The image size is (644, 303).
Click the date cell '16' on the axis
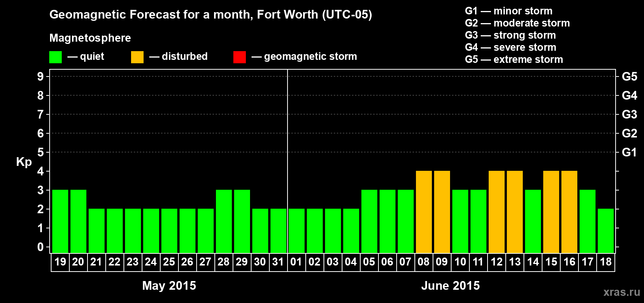click(569, 262)
